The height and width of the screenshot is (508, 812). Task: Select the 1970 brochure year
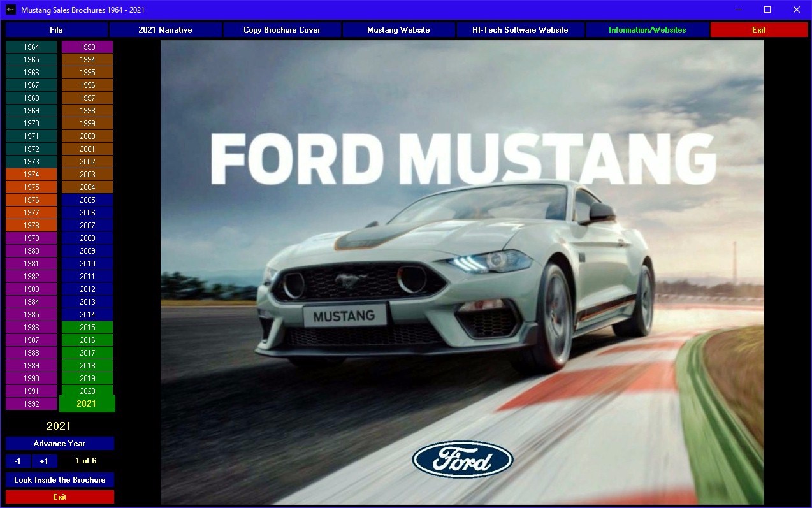coord(31,124)
